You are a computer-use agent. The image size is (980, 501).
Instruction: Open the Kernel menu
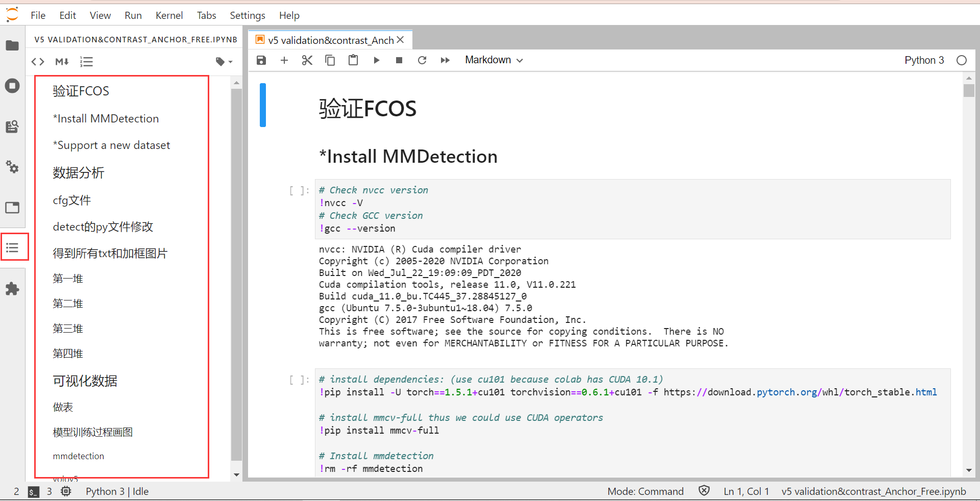169,15
